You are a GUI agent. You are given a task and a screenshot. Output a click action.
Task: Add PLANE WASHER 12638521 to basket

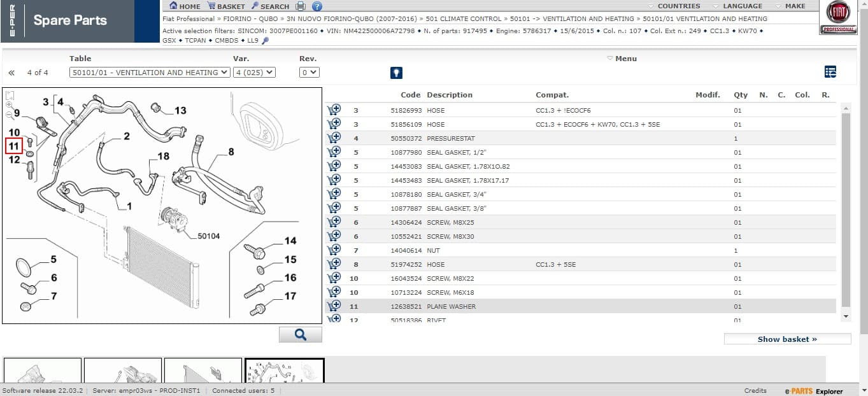click(334, 306)
